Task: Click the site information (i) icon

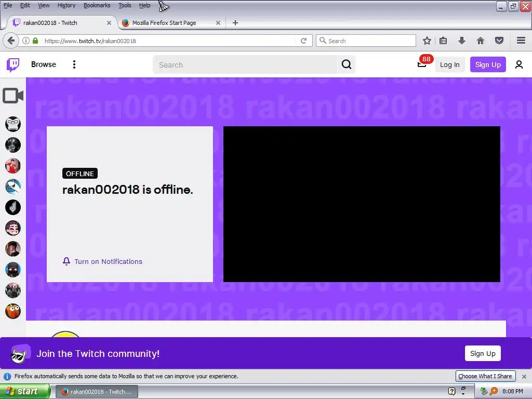Action: point(26,41)
